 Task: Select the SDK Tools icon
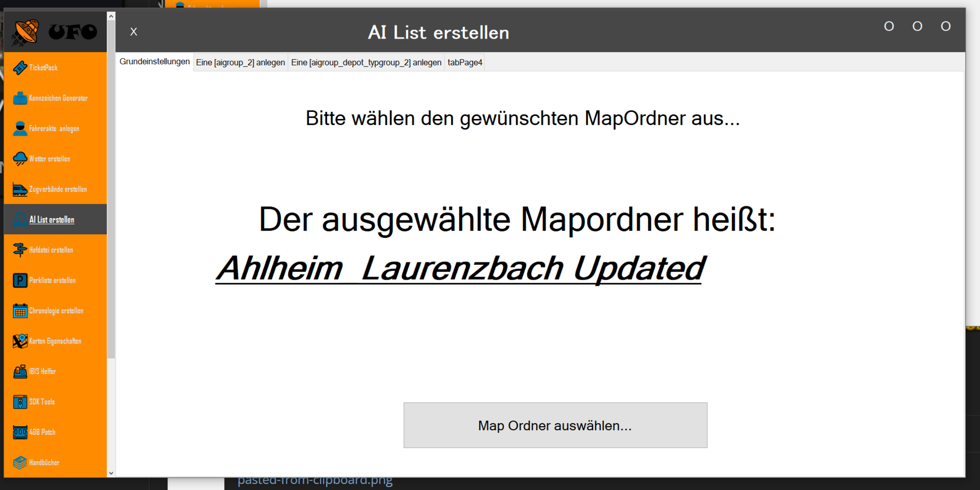(20, 402)
